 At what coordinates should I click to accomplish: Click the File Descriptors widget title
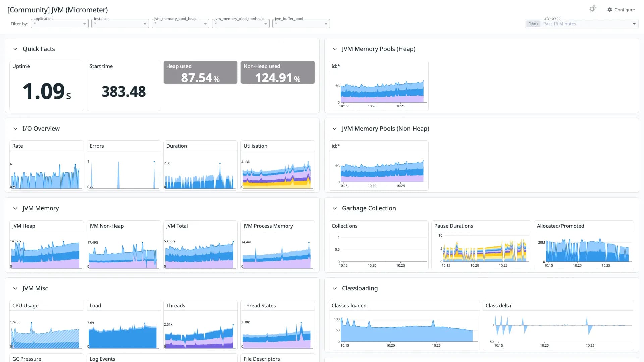[x=262, y=359]
